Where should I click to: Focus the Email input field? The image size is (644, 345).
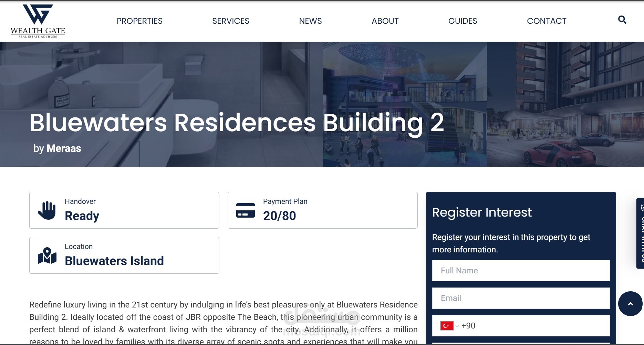coord(521,298)
